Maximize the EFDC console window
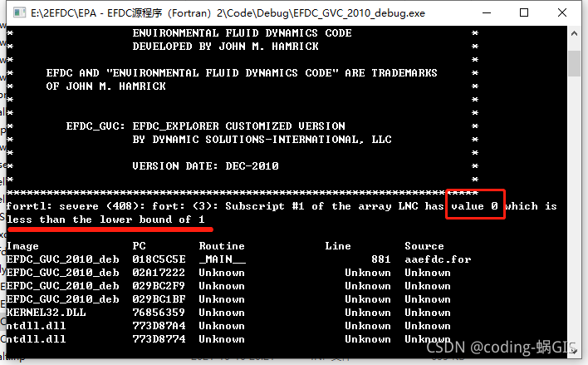 524,12
